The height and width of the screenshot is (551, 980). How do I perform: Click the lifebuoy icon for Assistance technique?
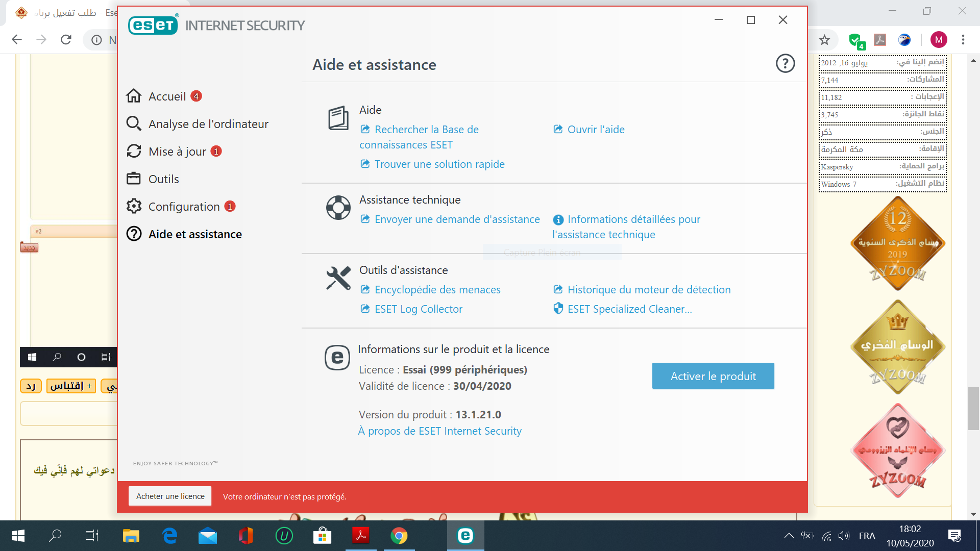click(338, 208)
